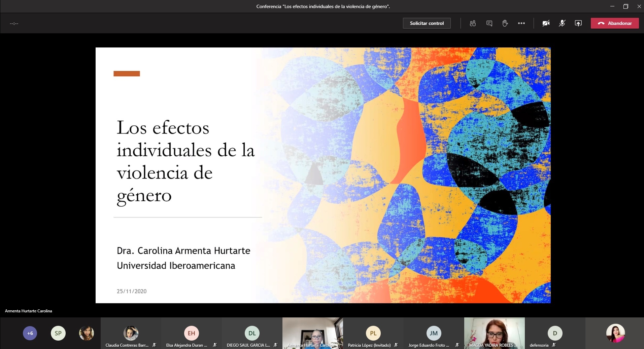
Task: Select the defensoria D avatar
Action: pyautogui.click(x=555, y=333)
